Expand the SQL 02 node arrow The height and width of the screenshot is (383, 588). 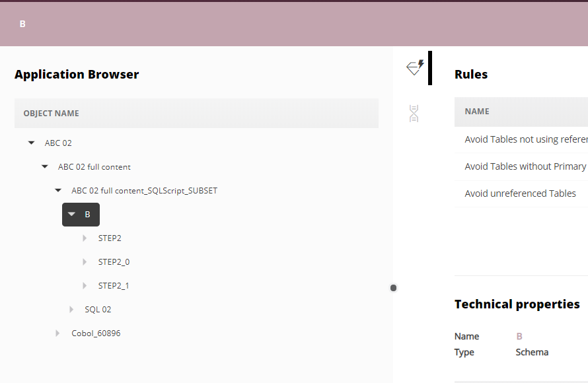click(71, 310)
